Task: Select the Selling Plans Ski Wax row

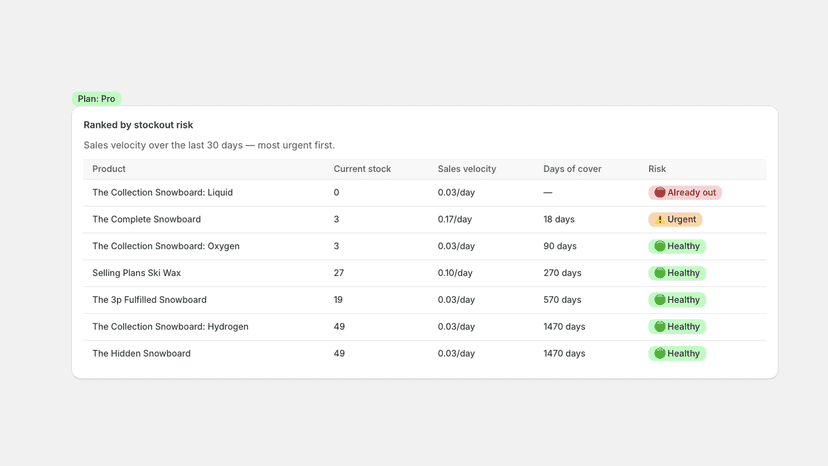Action: 425,273
